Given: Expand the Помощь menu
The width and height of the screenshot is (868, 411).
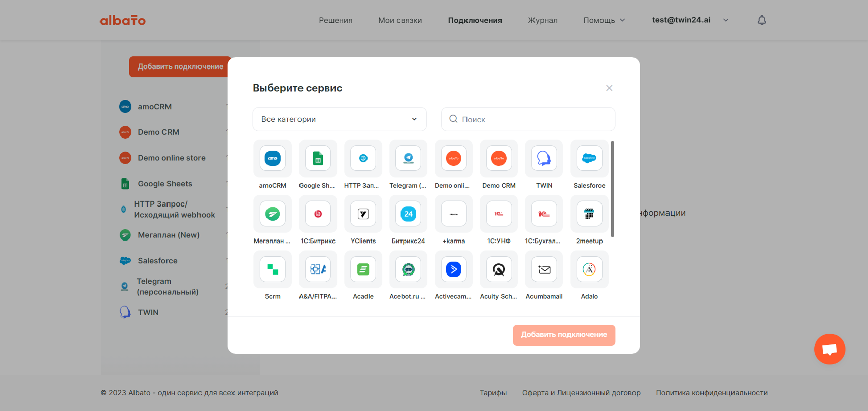Looking at the screenshot, I should (604, 20).
